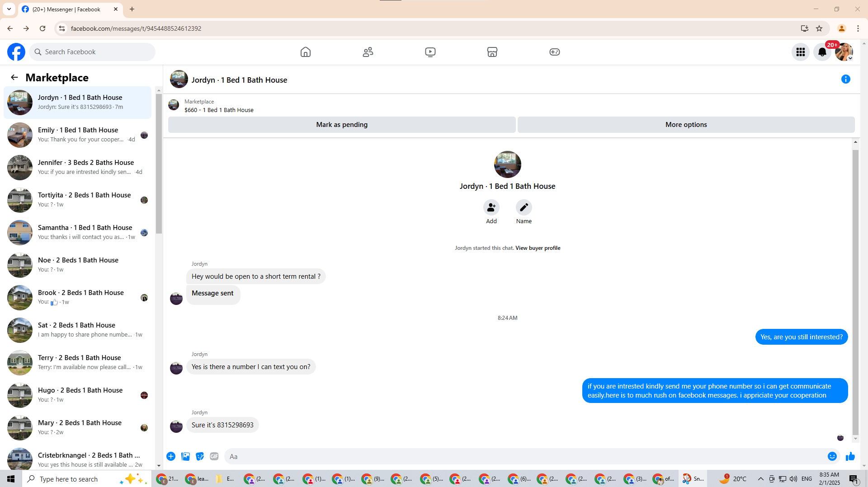This screenshot has height=487, width=868.
Task: Open conversation information icon
Action: tap(846, 79)
